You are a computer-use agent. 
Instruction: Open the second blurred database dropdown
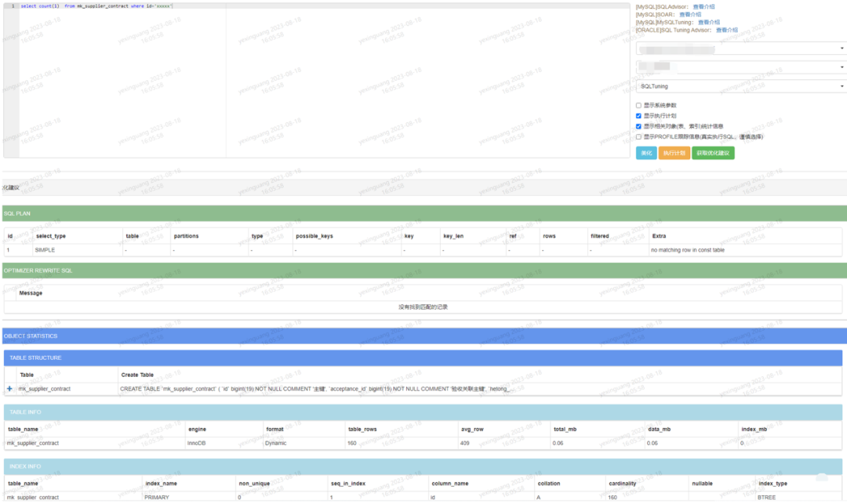pyautogui.click(x=740, y=67)
